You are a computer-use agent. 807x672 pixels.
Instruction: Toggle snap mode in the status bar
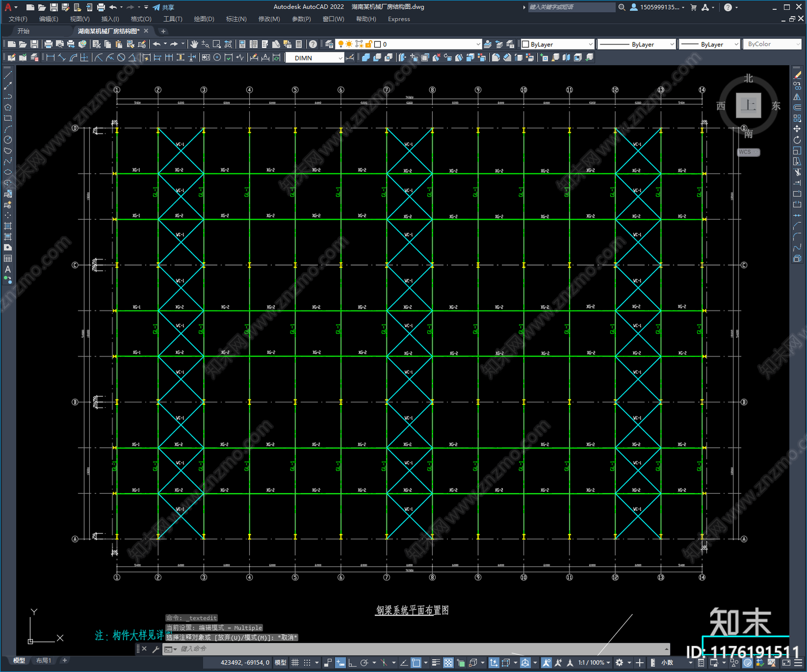(307, 662)
